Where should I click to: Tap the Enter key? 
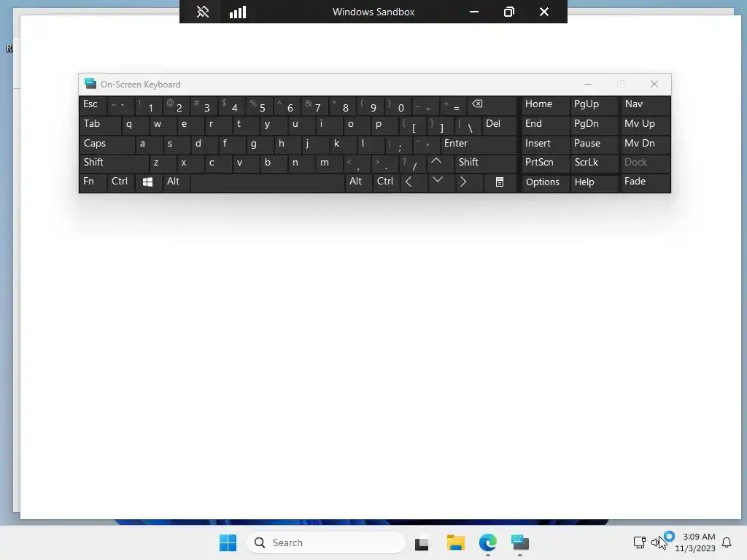(x=479, y=144)
